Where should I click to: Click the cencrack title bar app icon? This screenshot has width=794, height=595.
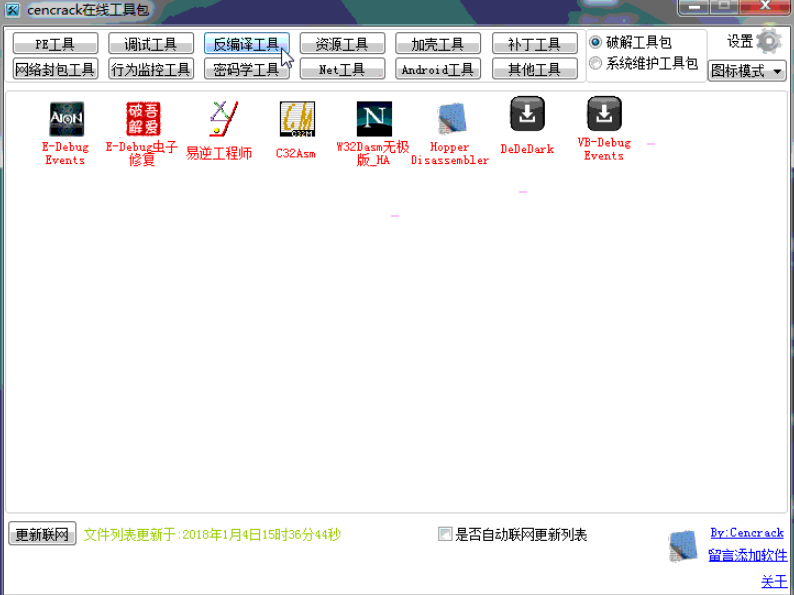coord(12,10)
